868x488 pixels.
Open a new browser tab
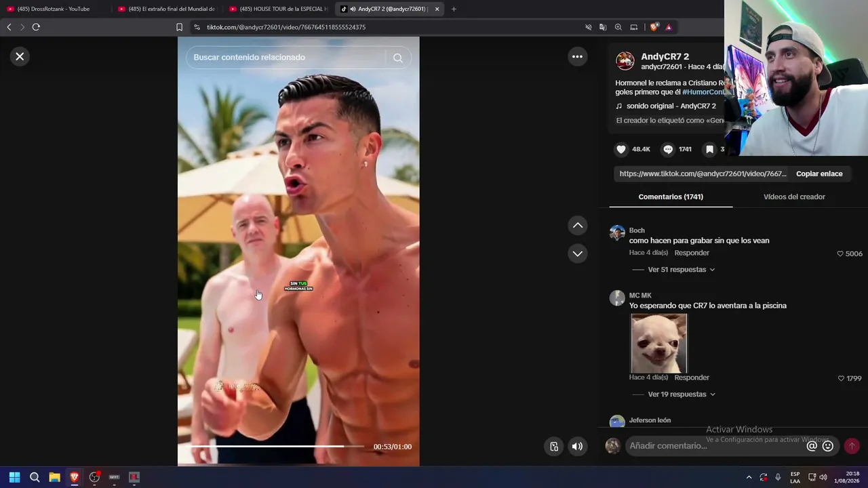[454, 9]
